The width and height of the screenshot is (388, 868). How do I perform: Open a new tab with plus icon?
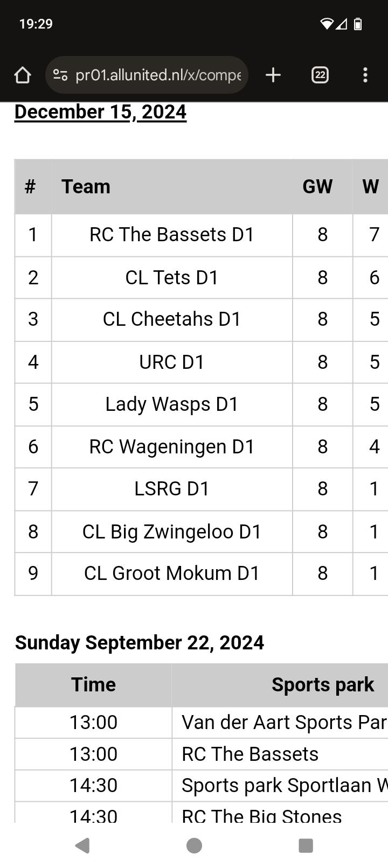coord(273,75)
